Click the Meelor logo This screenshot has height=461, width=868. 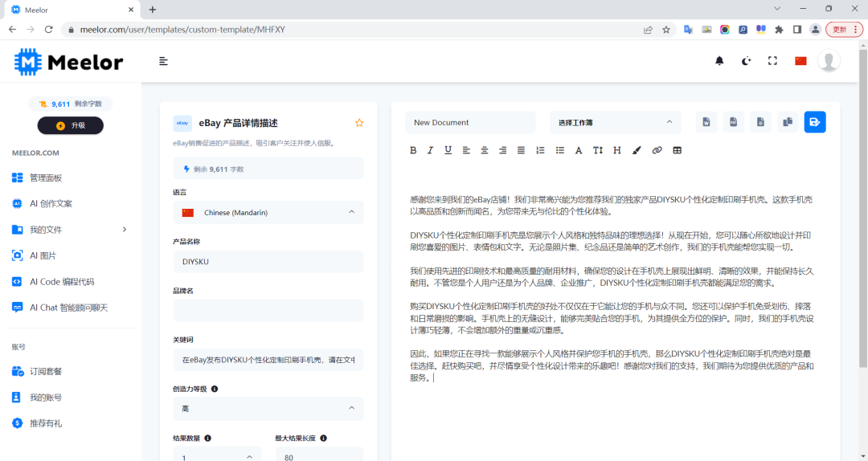68,62
